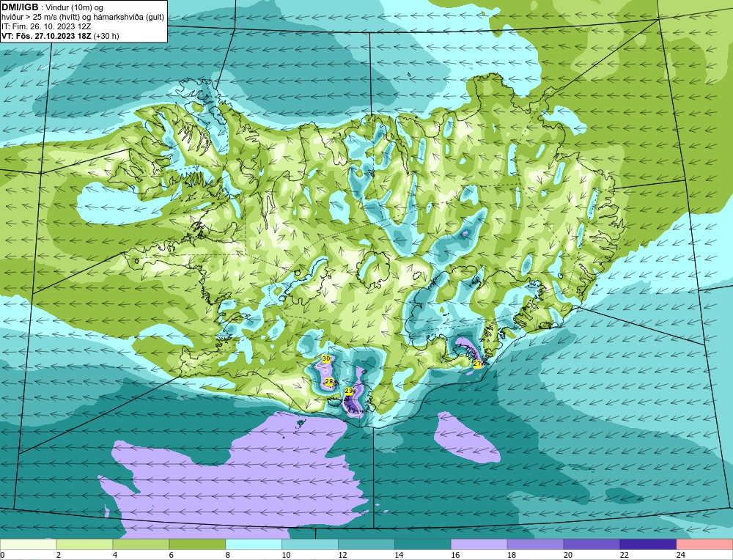The image size is (733, 560).
Task: Click the DMI/IGB title text
Action: tap(20, 7)
